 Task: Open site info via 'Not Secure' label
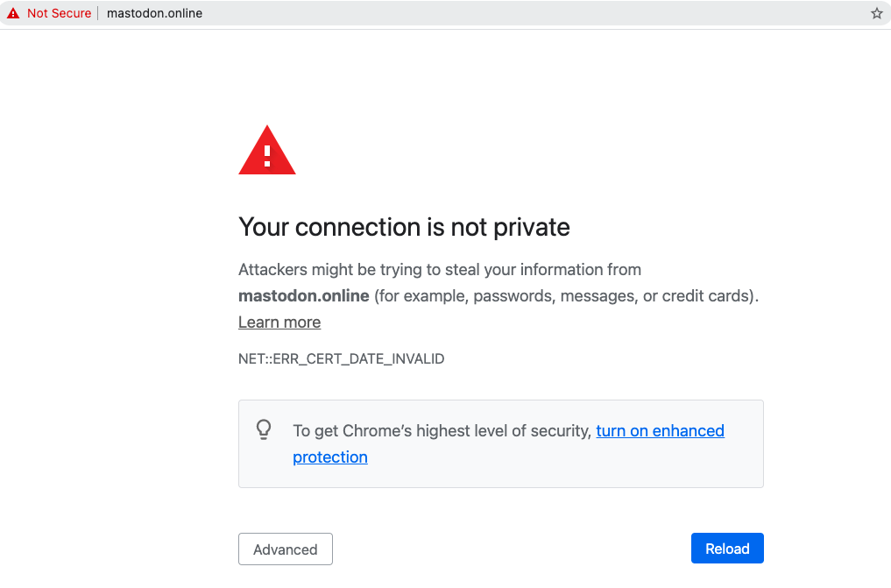point(59,13)
